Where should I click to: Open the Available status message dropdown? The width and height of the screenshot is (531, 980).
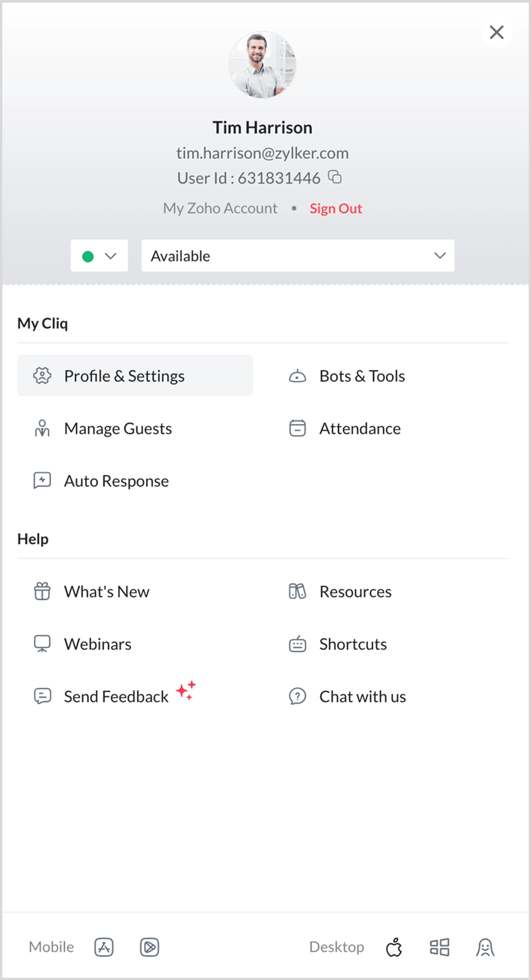pos(298,256)
